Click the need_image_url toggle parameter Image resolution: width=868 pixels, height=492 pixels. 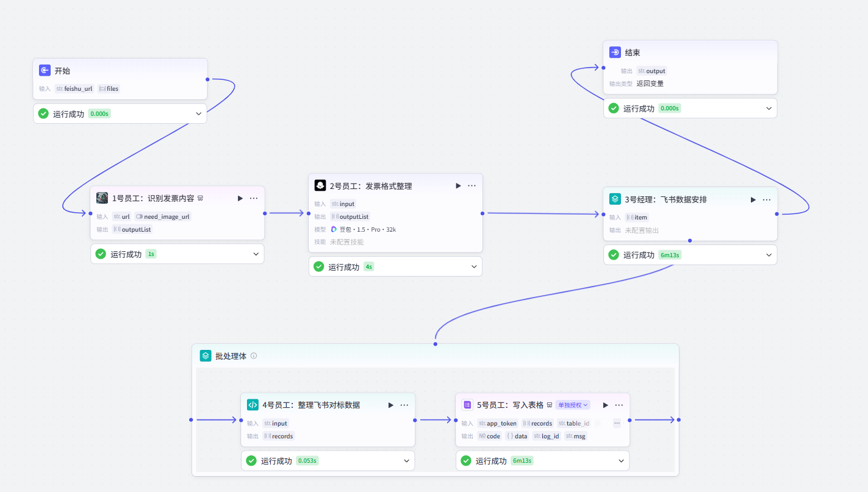coord(163,216)
